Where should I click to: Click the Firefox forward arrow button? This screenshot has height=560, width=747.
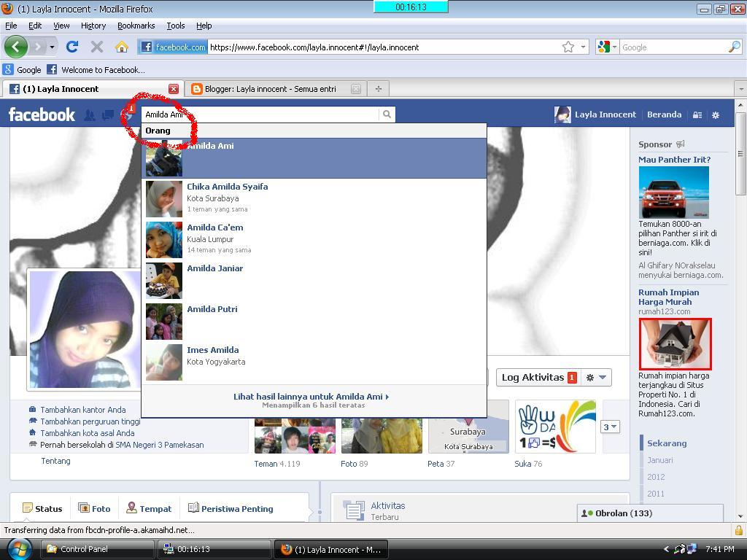click(37, 47)
